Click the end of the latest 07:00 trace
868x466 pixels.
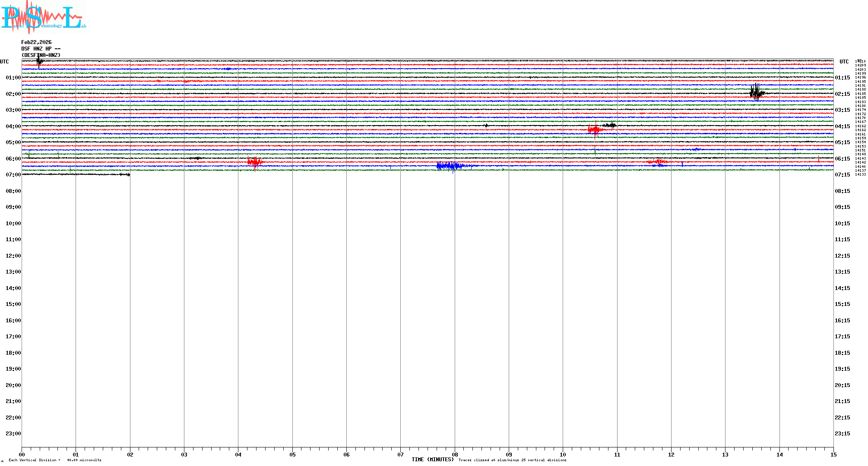coord(129,175)
